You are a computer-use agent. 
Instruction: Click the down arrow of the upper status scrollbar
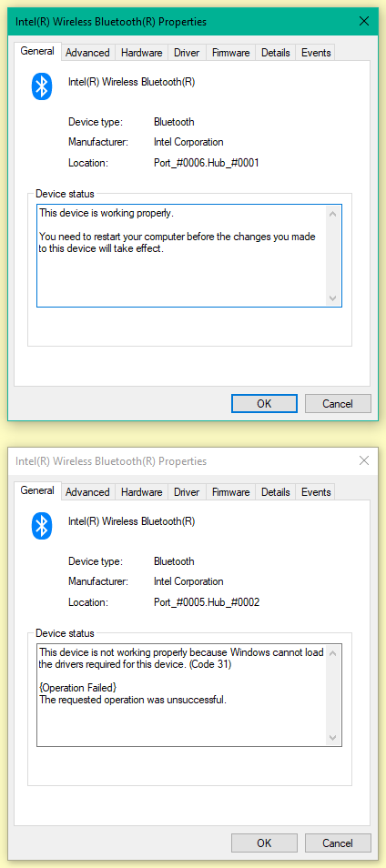[x=333, y=298]
